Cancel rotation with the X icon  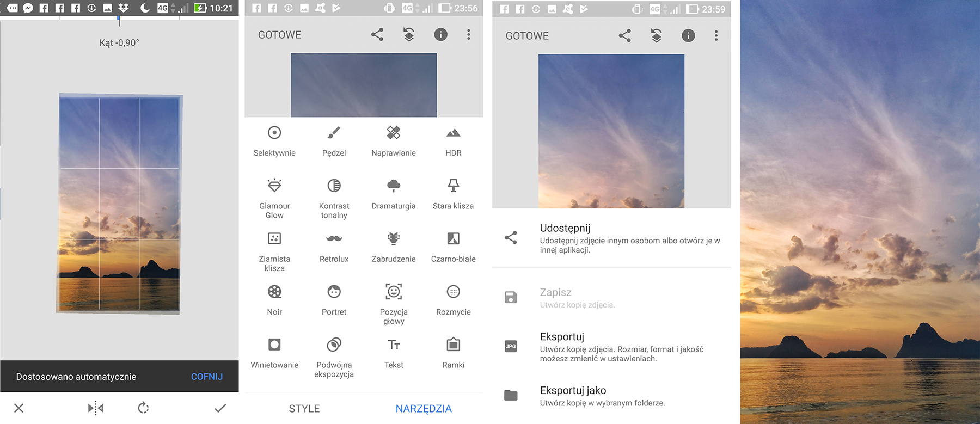[19, 408]
